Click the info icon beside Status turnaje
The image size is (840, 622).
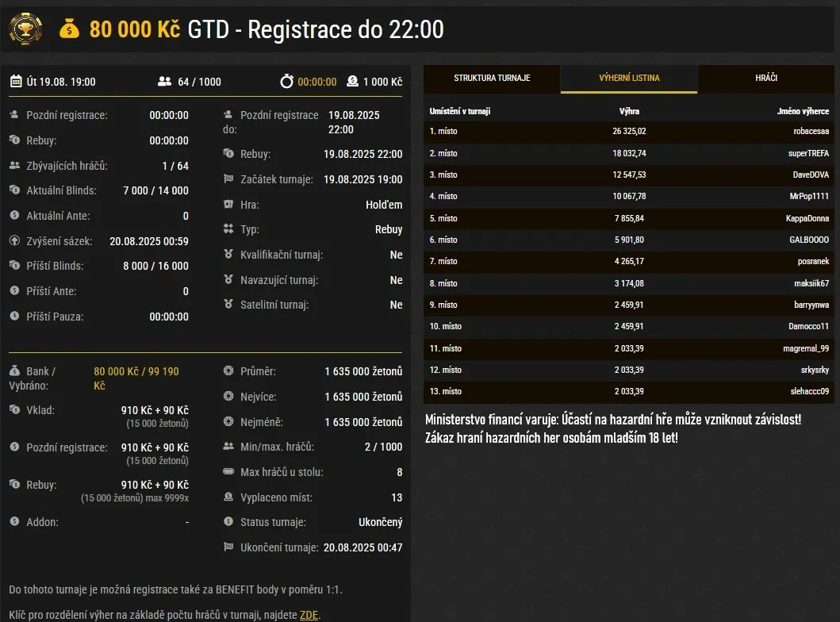[228, 522]
